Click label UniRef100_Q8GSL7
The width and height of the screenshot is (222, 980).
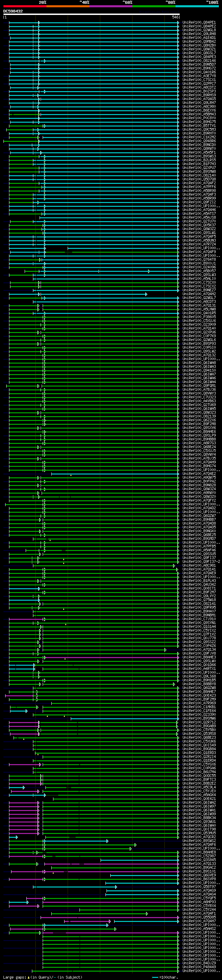click(x=199, y=53)
